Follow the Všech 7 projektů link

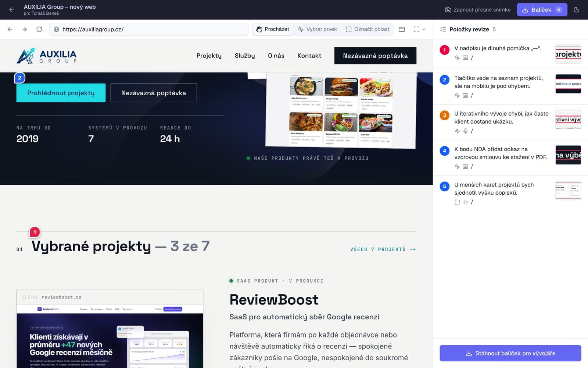click(383, 250)
